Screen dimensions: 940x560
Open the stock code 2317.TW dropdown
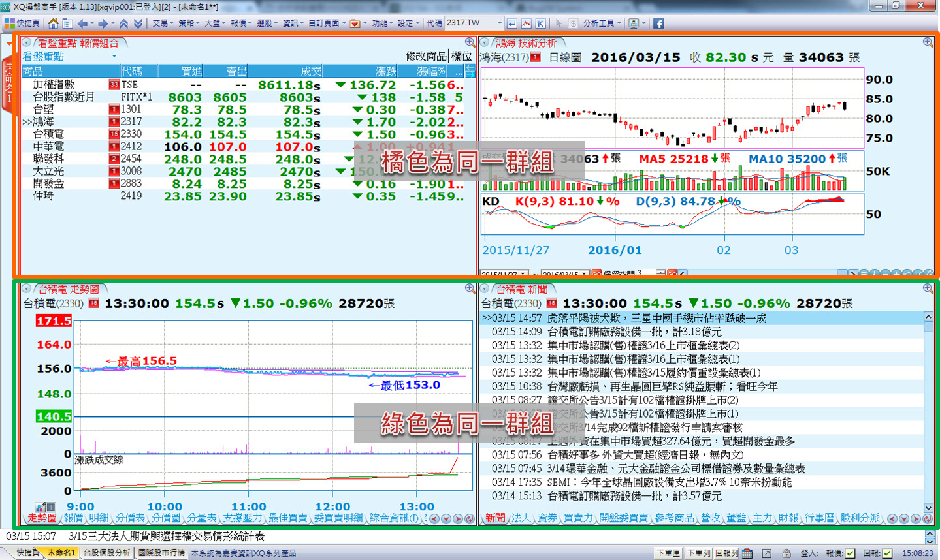(500, 23)
